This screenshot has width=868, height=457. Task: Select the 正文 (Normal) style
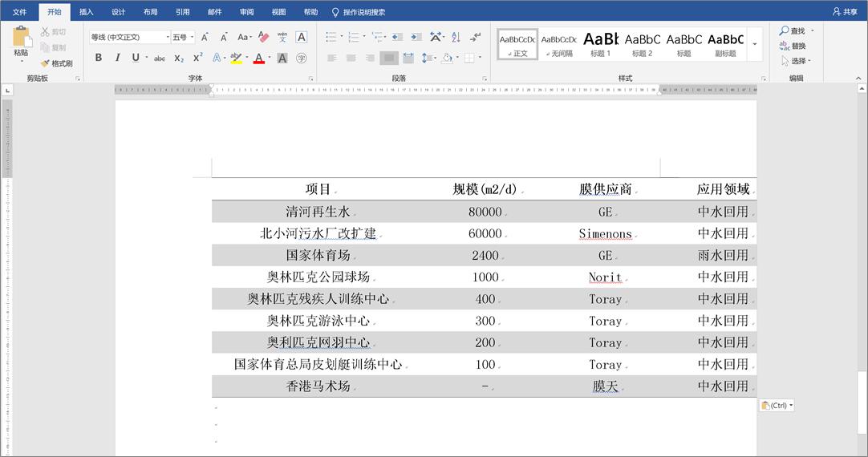(517, 45)
